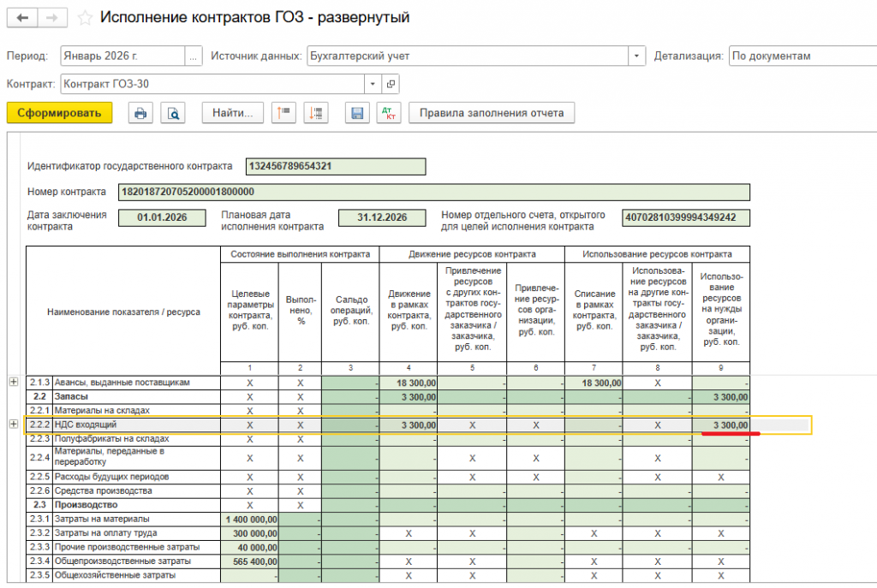
Task: Select row label Материалы, переданные в переработку
Action: 110,457
